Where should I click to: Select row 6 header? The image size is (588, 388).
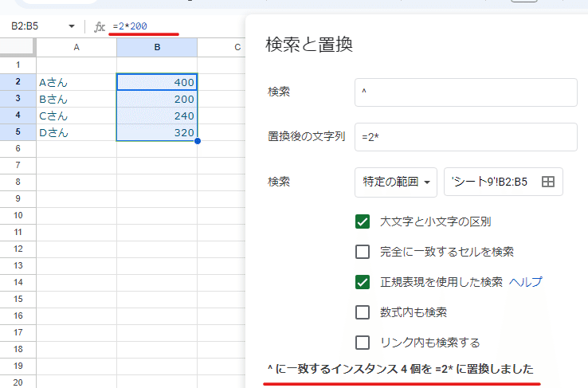(x=18, y=148)
